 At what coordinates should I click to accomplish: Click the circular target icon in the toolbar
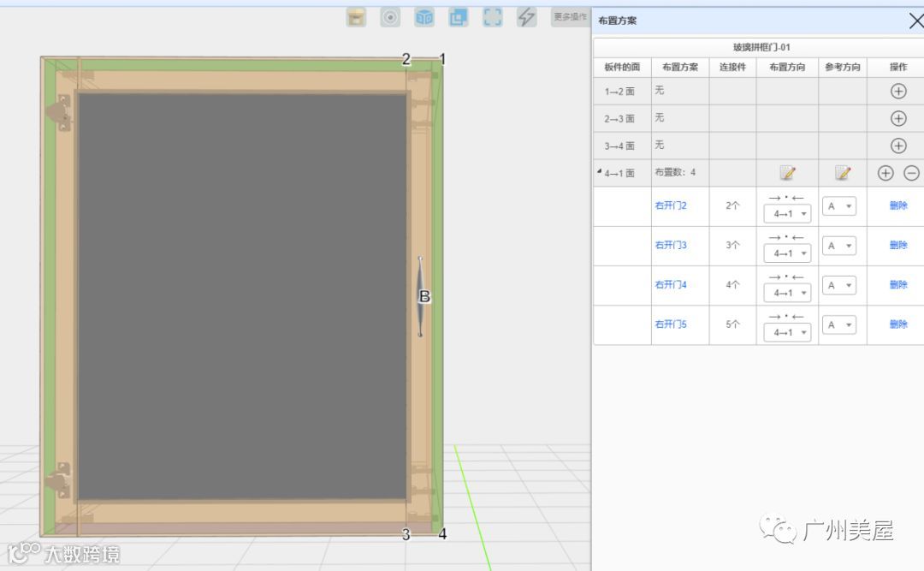390,17
